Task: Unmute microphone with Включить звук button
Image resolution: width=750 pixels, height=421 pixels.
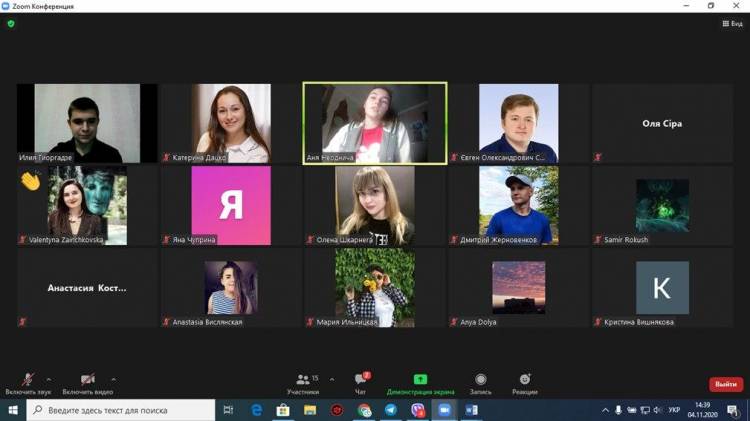Action: (28, 381)
